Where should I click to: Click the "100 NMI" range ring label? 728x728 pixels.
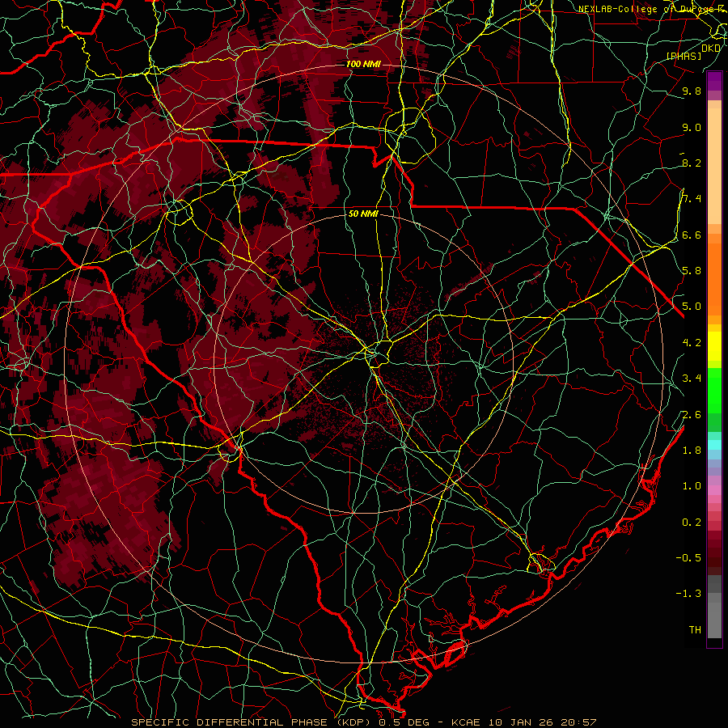[363, 64]
